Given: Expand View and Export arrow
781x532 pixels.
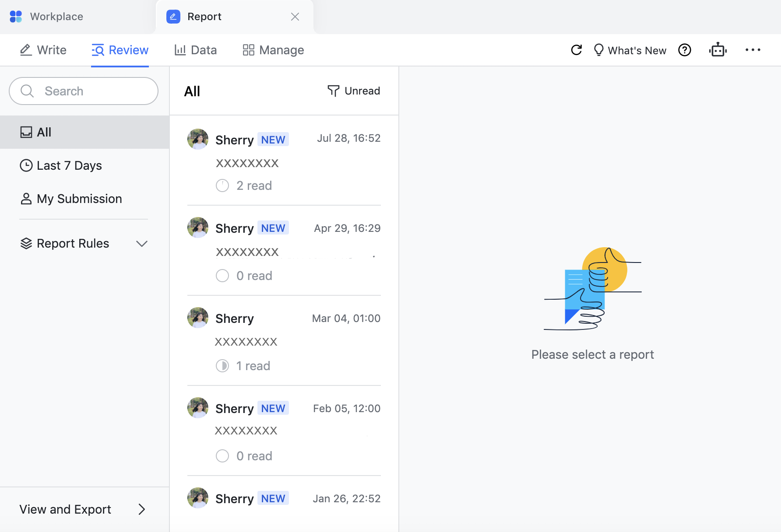Looking at the screenshot, I should pyautogui.click(x=141, y=509).
